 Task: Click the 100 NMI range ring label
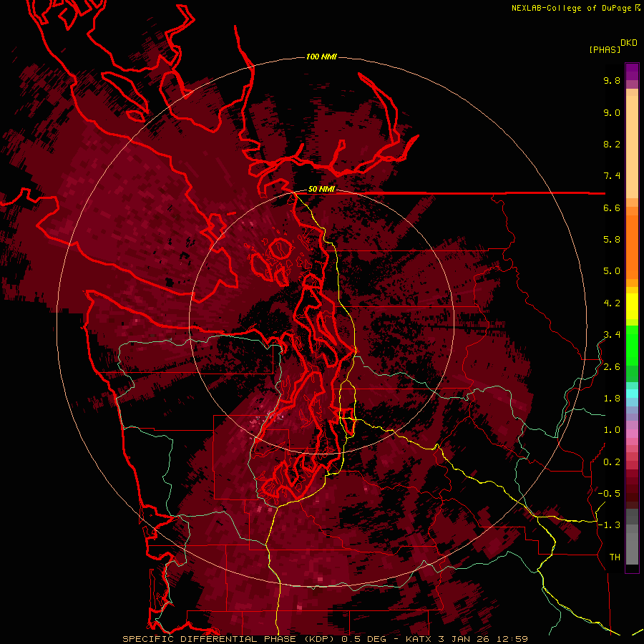click(321, 57)
